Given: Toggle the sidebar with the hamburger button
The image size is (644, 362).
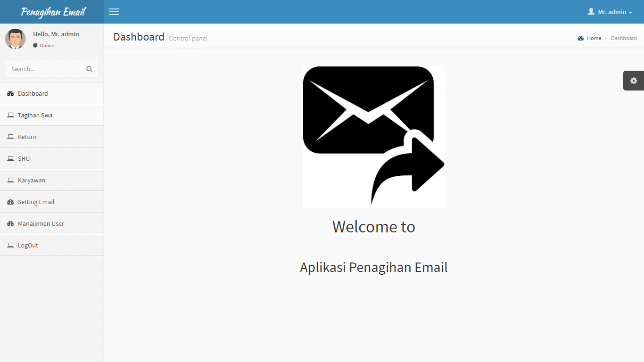Looking at the screenshot, I should (114, 12).
